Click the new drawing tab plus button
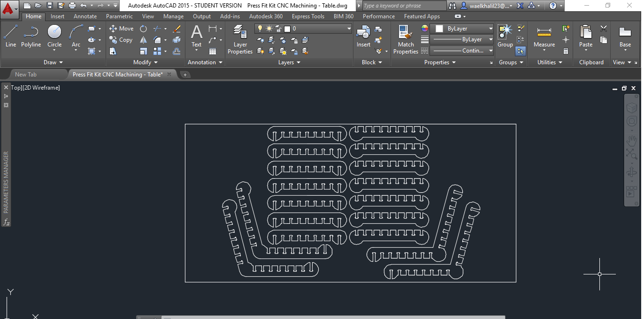 click(185, 75)
